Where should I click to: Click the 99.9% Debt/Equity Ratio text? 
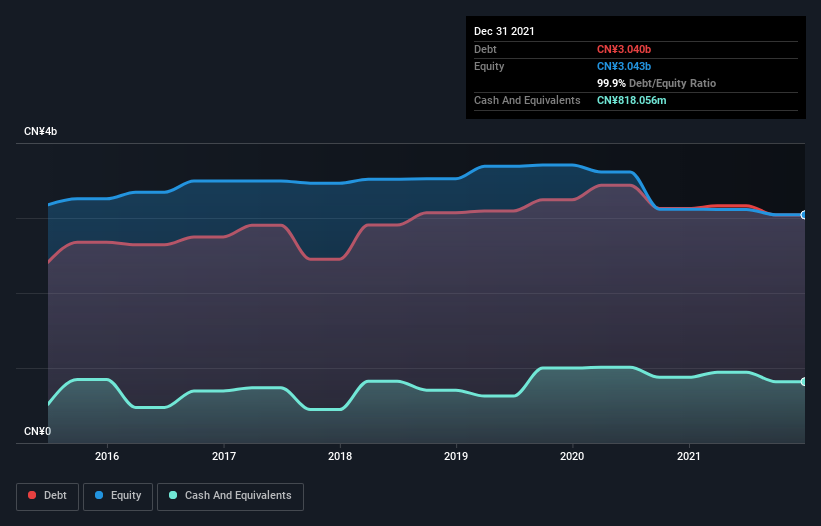(x=656, y=83)
